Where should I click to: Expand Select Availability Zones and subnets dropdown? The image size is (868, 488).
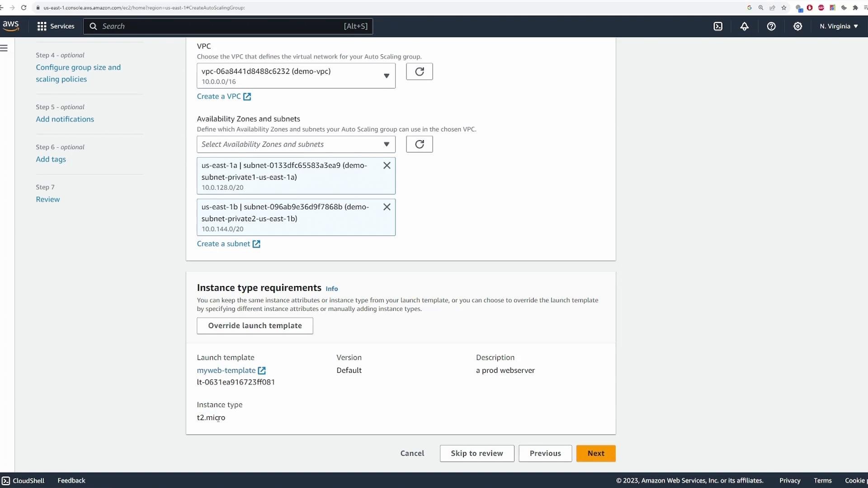coord(296,144)
